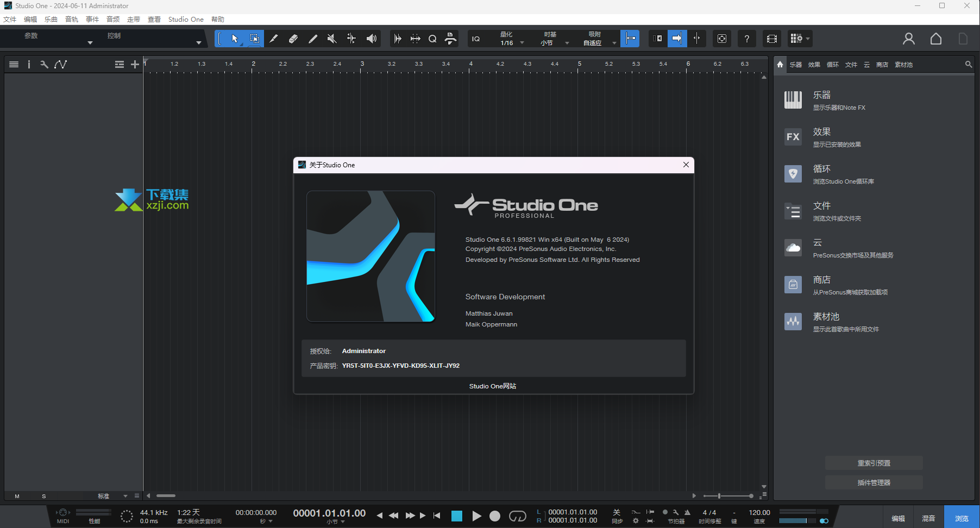Click tempo value 120.00
Image resolution: width=980 pixels, height=528 pixels.
click(x=759, y=512)
